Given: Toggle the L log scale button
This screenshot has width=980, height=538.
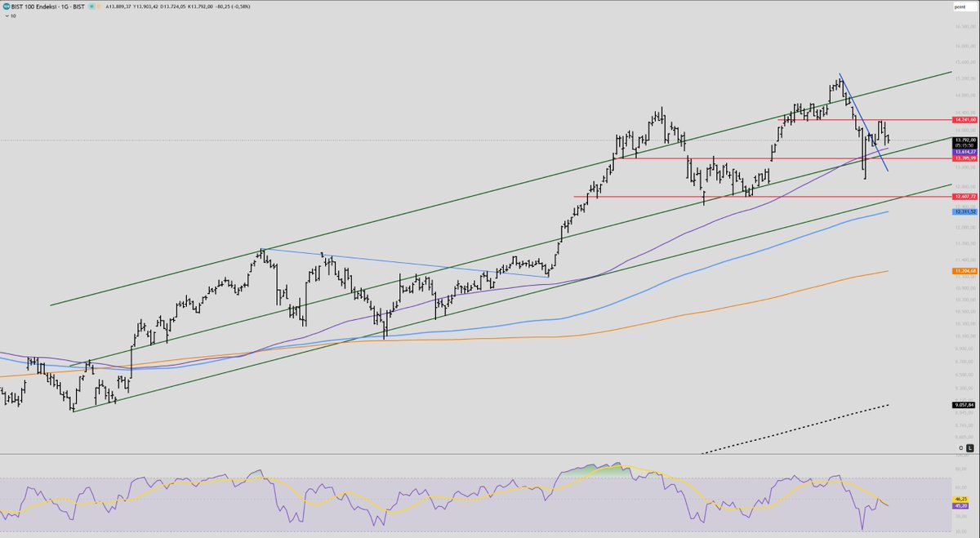Looking at the screenshot, I should pyautogui.click(x=969, y=448).
